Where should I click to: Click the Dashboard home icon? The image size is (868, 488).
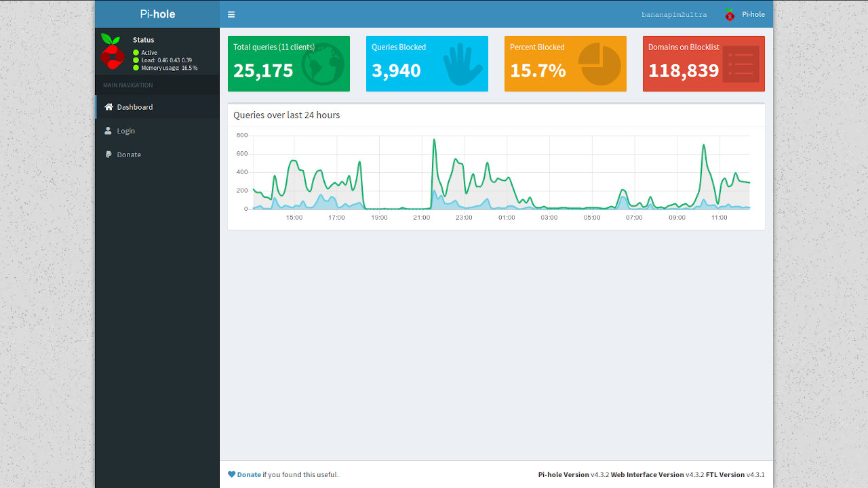[108, 106]
